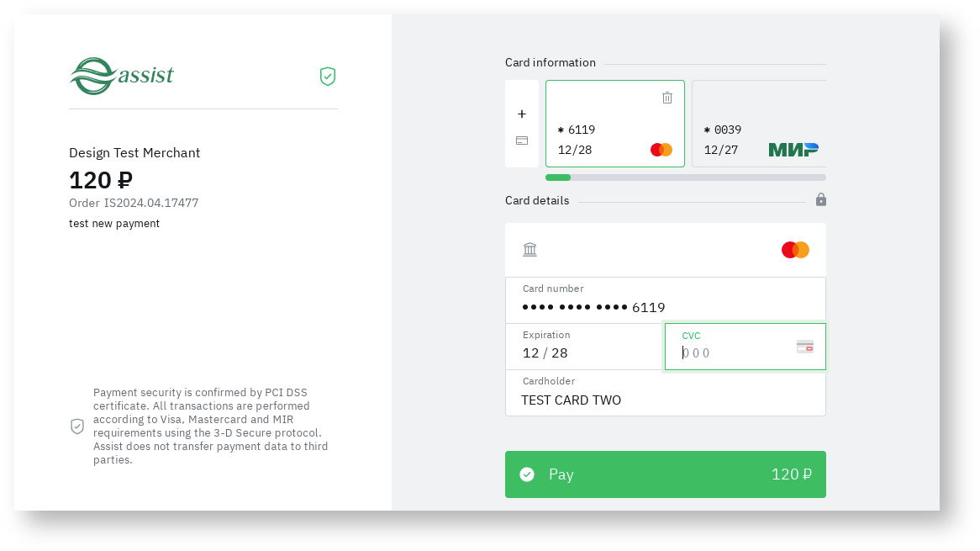
Task: Click the checkmark icon on Pay button
Action: click(x=527, y=474)
